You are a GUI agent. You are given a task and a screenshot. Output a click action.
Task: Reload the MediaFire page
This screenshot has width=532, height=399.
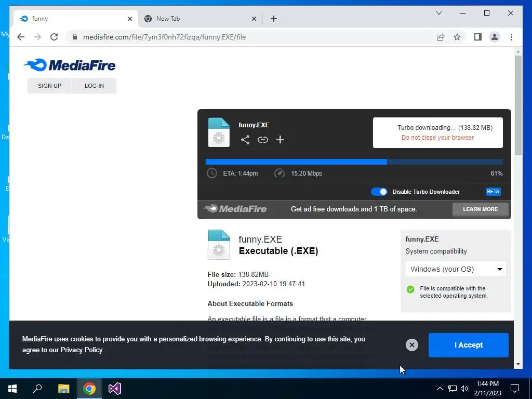54,37
